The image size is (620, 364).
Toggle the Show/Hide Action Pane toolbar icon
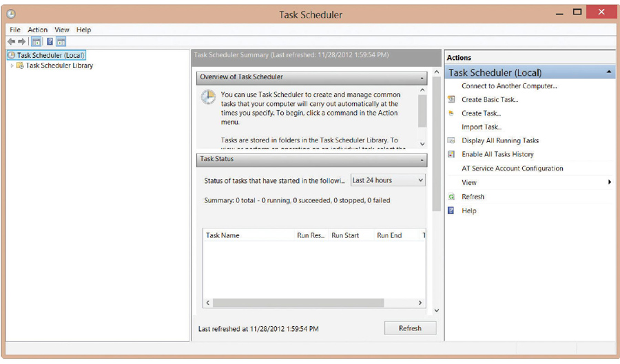point(61,41)
